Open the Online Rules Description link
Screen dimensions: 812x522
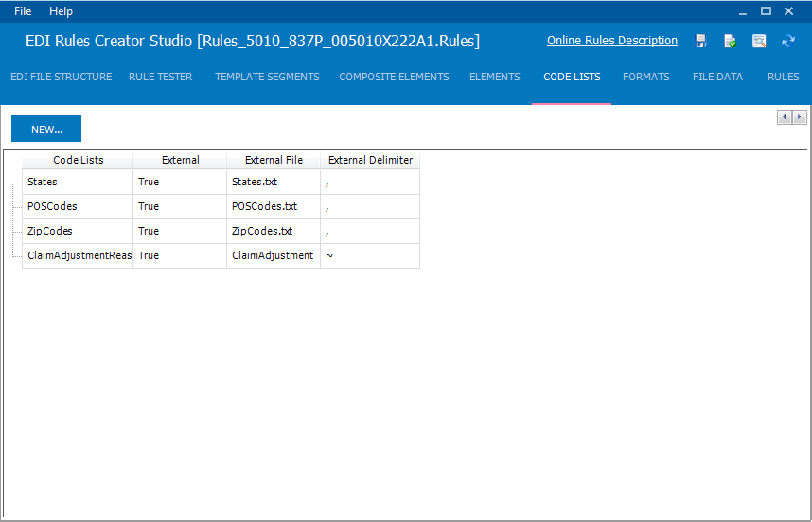pos(612,41)
